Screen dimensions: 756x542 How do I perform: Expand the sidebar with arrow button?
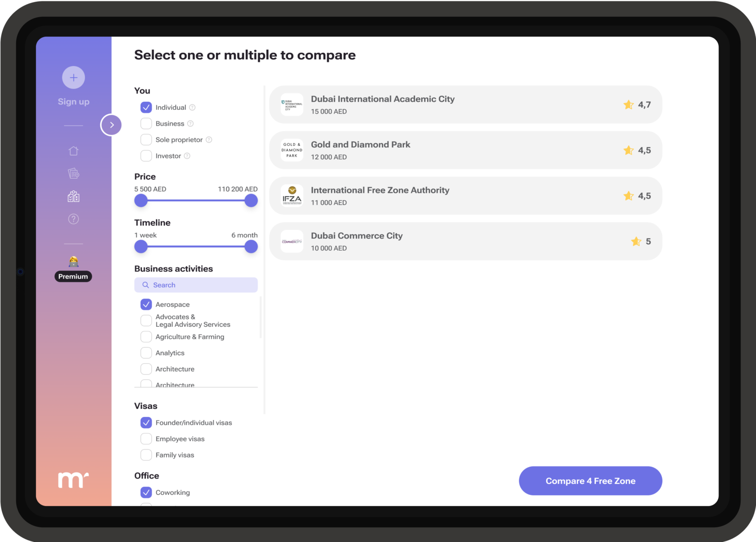(111, 125)
